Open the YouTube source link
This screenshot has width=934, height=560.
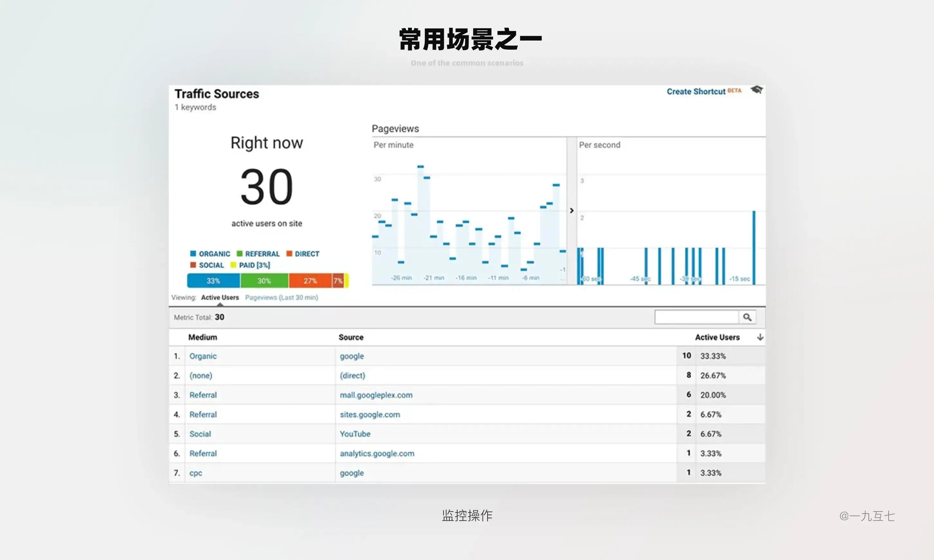click(355, 434)
